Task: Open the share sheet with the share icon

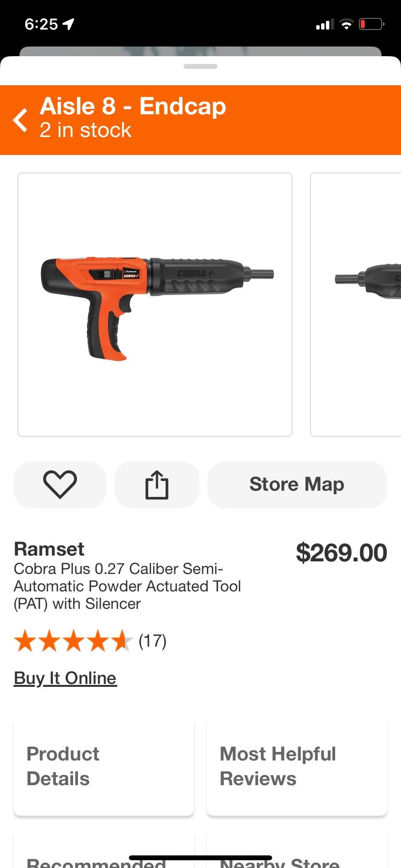Action: click(156, 484)
